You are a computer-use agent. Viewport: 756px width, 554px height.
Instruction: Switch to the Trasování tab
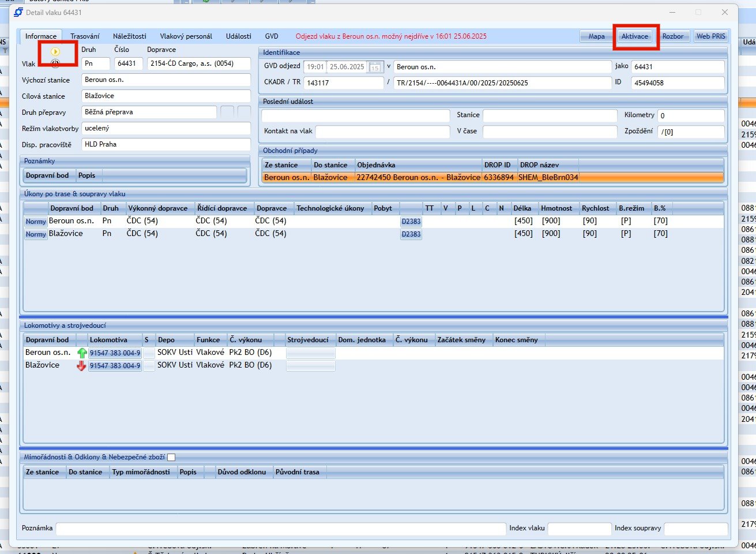coord(85,36)
